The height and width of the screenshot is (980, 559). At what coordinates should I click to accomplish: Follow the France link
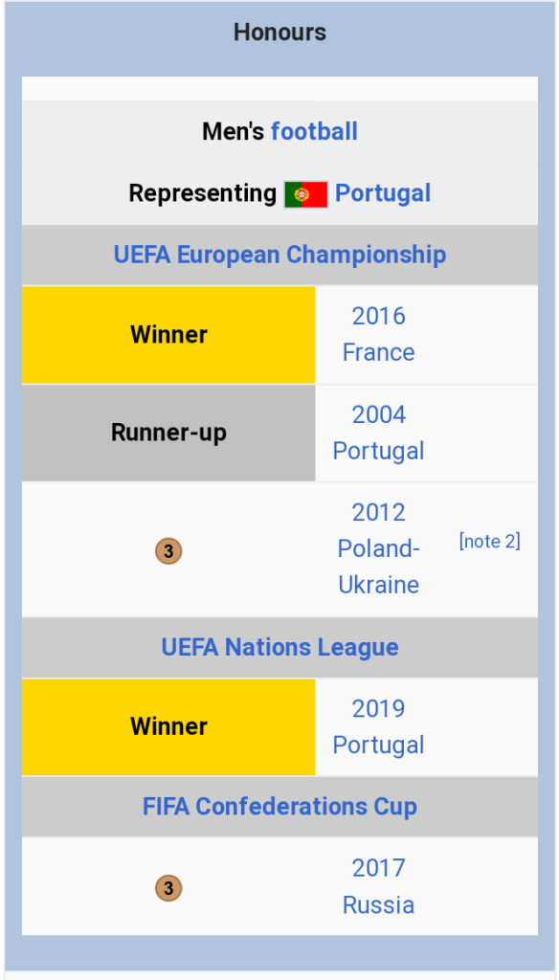pyautogui.click(x=378, y=352)
